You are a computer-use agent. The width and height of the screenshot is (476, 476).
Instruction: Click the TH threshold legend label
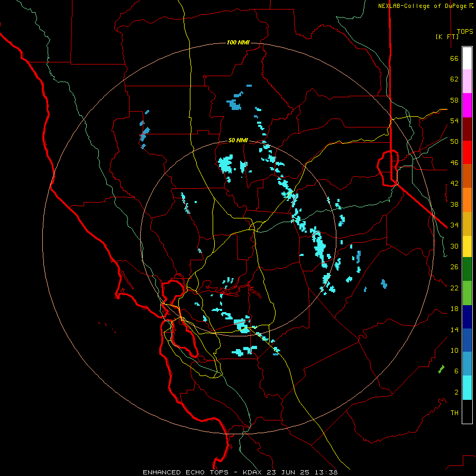tap(454, 413)
